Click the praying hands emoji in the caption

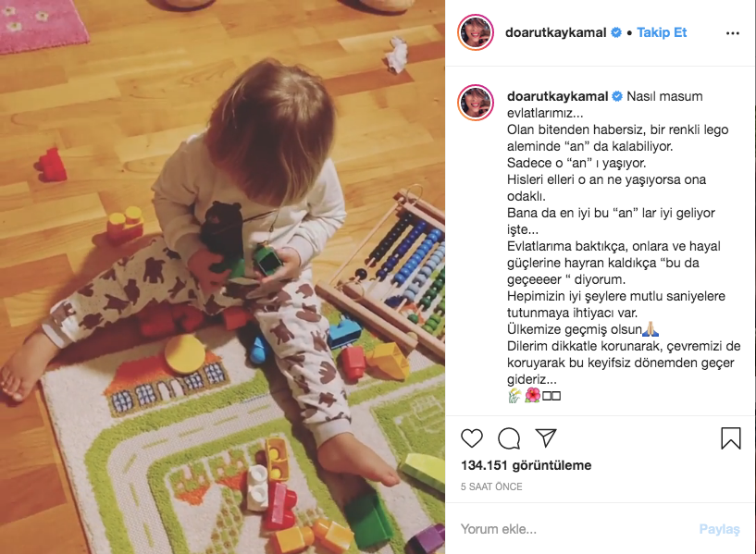point(651,329)
